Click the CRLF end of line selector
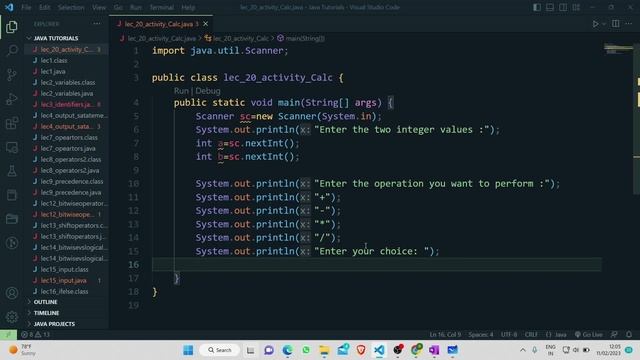Screen dimensions: 640x360 [x=531, y=334]
